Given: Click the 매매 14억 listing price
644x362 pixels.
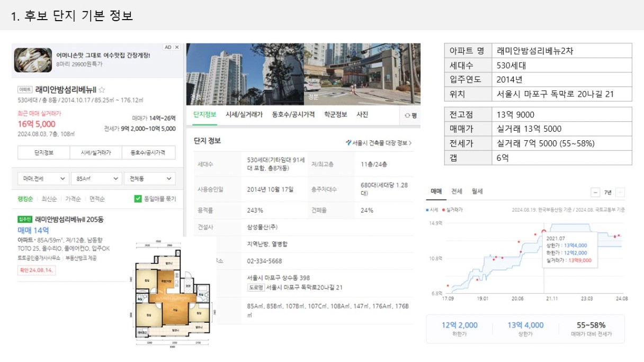Looking at the screenshot, I should coord(33,230).
